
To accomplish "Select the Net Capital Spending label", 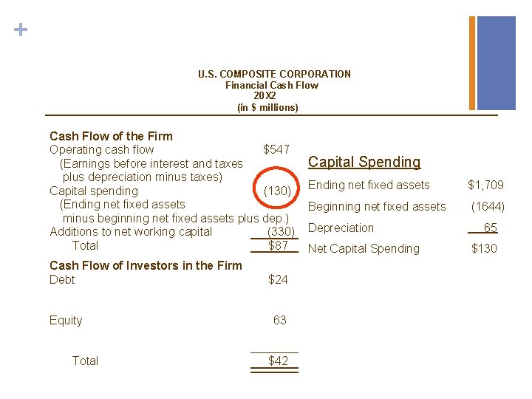I will click(x=364, y=249).
